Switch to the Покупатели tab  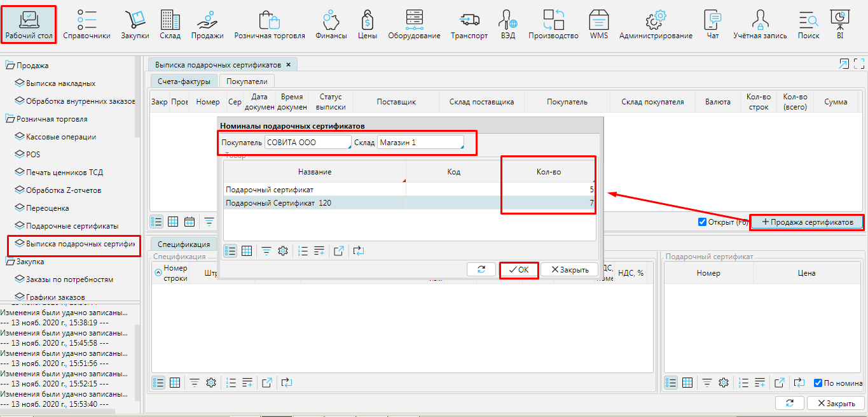point(247,81)
